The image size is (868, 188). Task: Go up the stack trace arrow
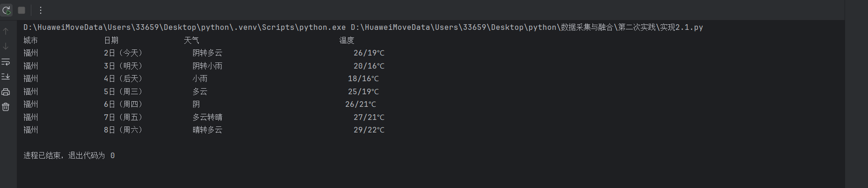click(x=6, y=31)
